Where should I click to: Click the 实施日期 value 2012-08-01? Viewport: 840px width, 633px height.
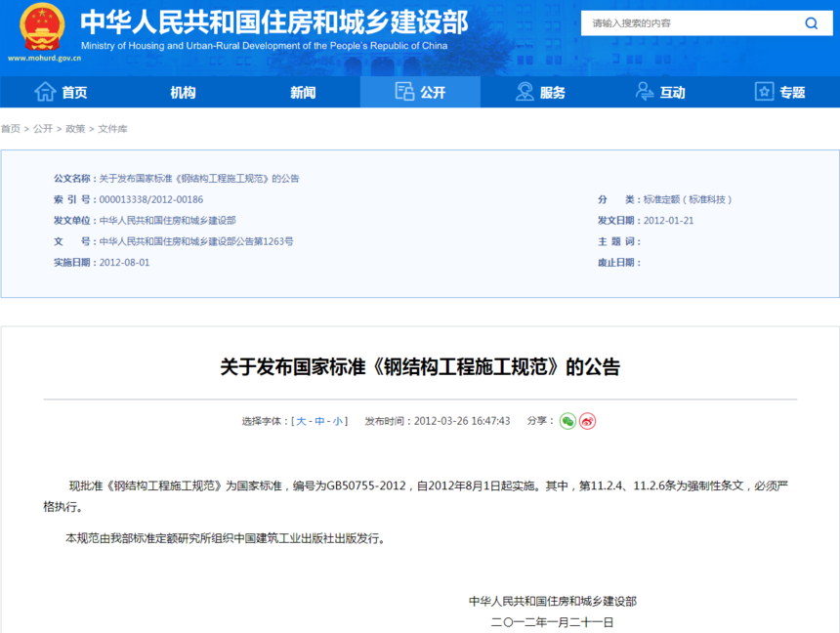124,262
